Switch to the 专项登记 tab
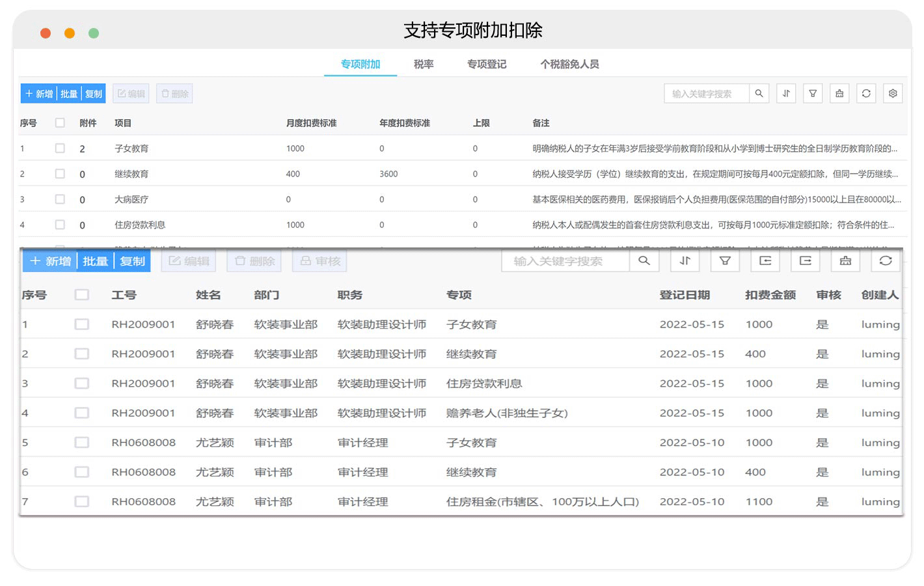Viewport: 924px width, 586px height. [487, 64]
